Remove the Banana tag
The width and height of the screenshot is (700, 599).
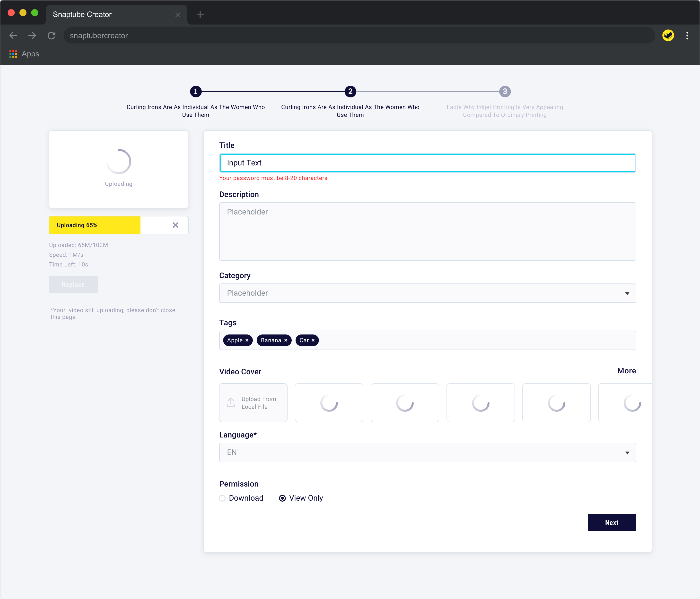pos(286,340)
